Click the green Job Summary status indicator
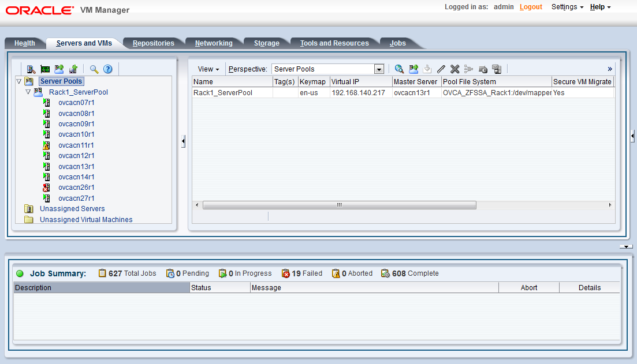Screen dimensions: 637x364 (x=20, y=273)
